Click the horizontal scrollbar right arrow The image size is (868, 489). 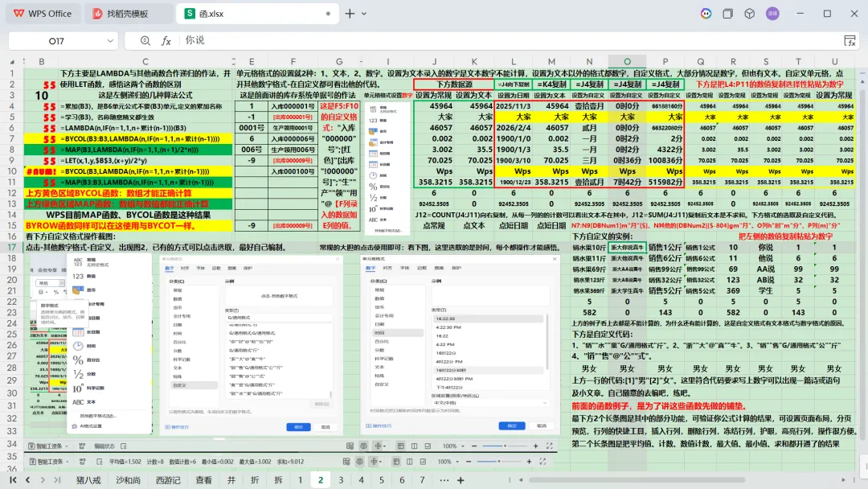844,480
